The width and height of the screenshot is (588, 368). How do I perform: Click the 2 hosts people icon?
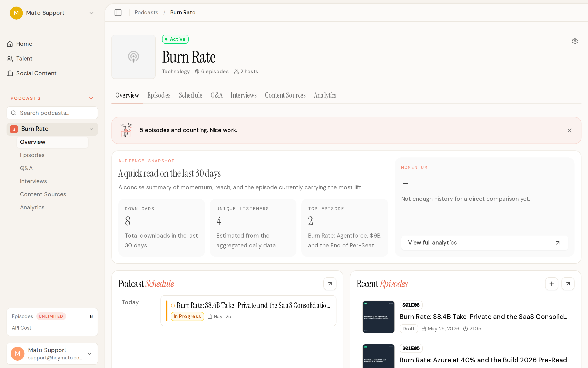tap(236, 72)
